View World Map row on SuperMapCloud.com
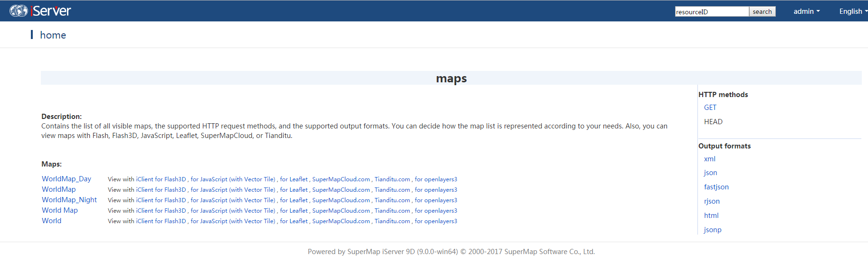 341,211
